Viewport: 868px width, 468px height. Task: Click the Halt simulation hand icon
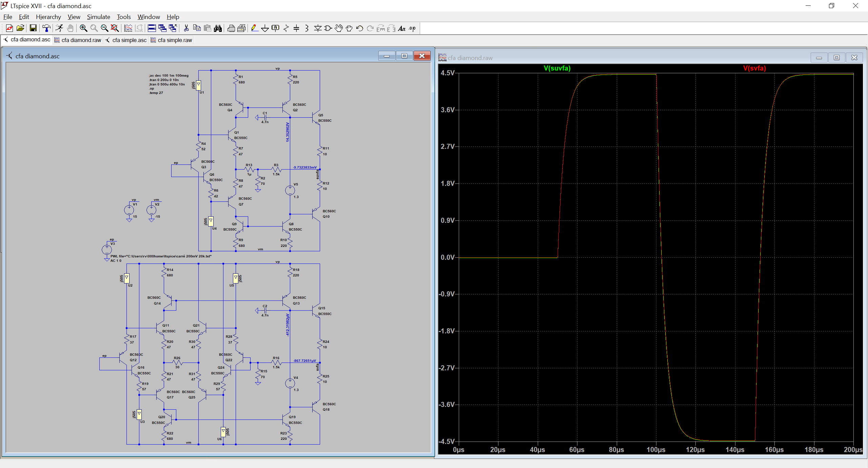click(x=70, y=28)
